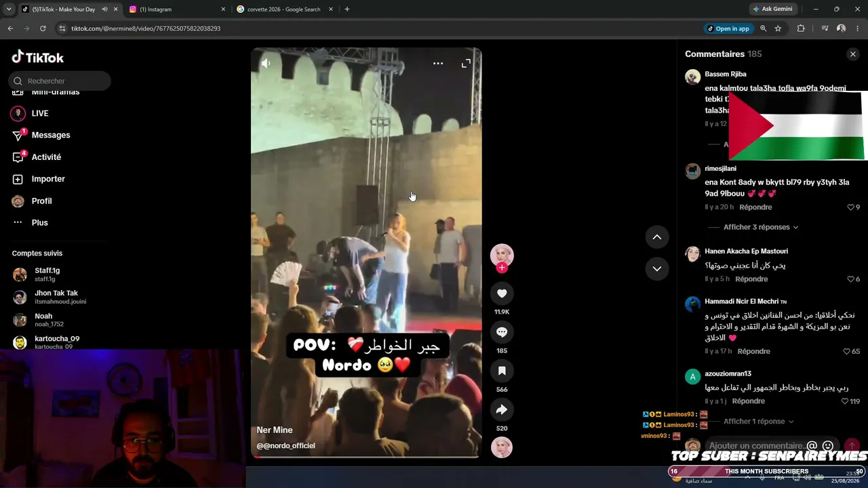
Task: Mute the TikTok video sound
Action: tap(266, 63)
